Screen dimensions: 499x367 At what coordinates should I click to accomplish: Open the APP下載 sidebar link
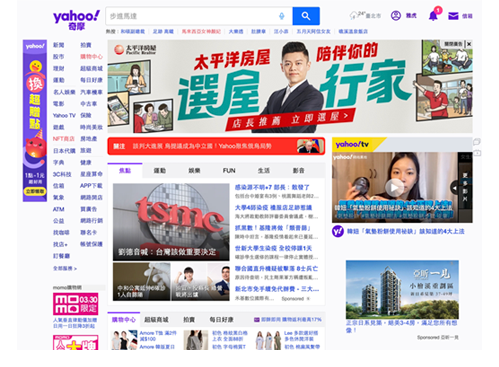tap(91, 186)
